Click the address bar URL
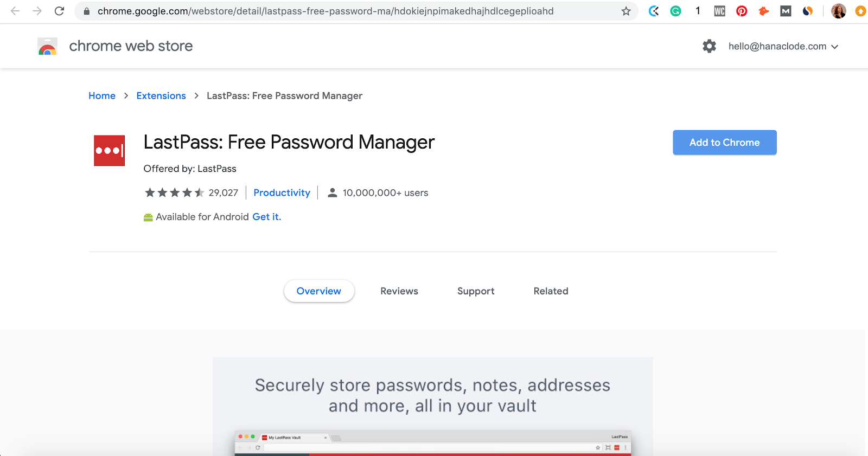 coord(325,11)
